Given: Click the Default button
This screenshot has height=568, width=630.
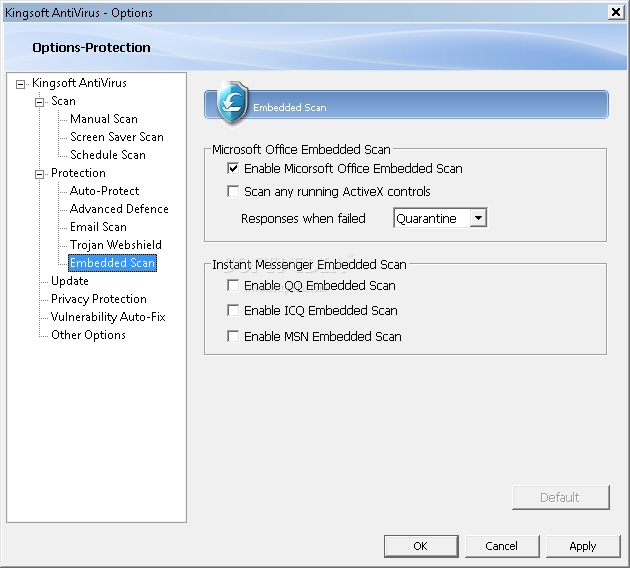Looking at the screenshot, I should click(560, 498).
